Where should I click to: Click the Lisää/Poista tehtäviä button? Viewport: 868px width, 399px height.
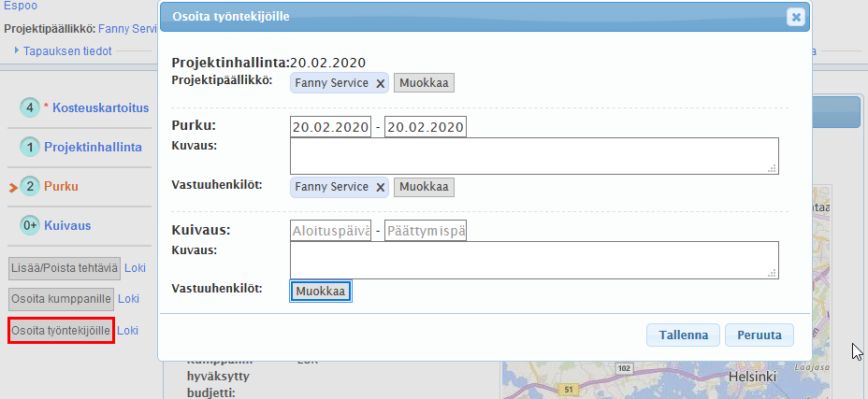pos(64,268)
